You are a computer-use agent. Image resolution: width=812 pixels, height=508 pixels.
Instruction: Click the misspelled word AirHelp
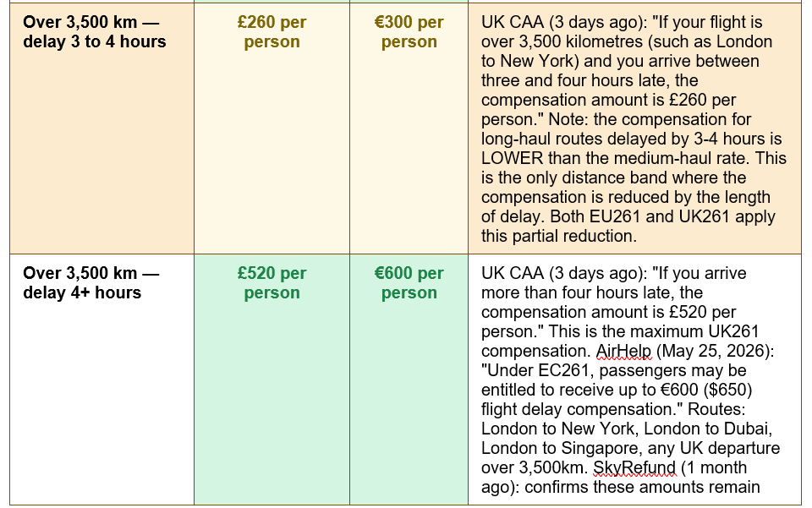[623, 351]
